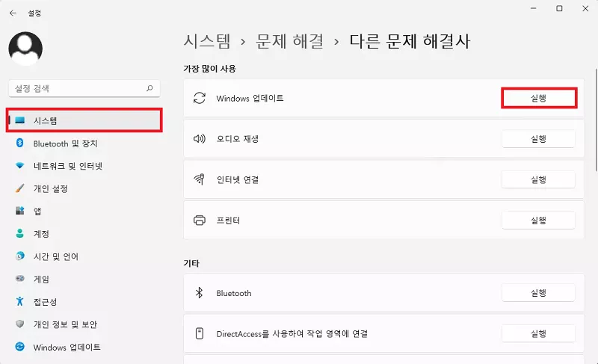Click the Windows Update sidebar icon

click(x=20, y=347)
